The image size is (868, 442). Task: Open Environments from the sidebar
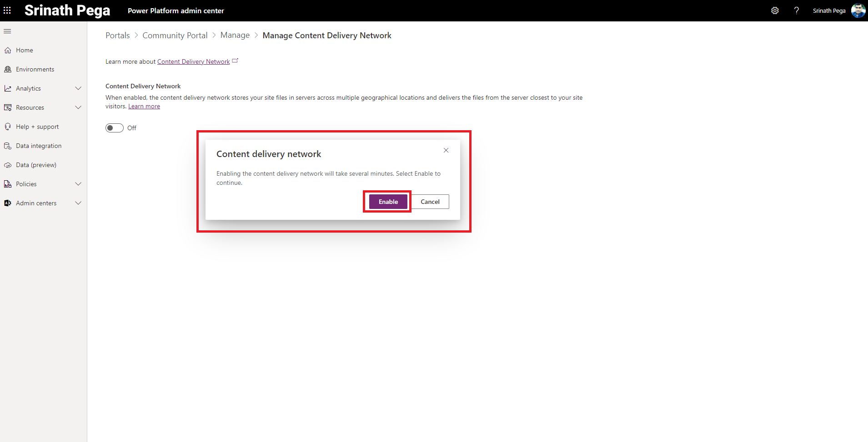35,70
